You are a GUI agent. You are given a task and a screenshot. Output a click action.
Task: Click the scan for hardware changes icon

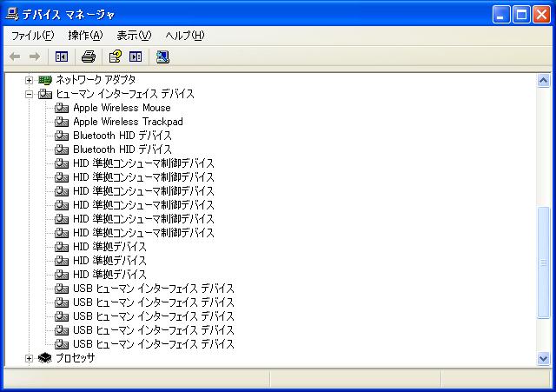pos(162,56)
